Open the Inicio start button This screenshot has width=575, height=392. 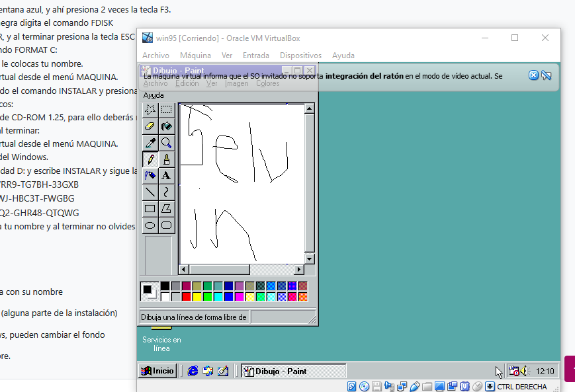point(157,371)
